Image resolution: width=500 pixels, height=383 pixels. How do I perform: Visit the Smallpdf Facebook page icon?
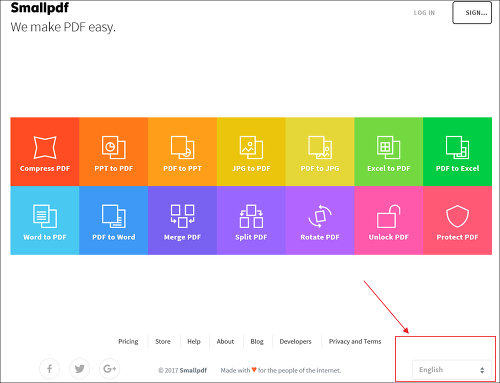pyautogui.click(x=49, y=369)
